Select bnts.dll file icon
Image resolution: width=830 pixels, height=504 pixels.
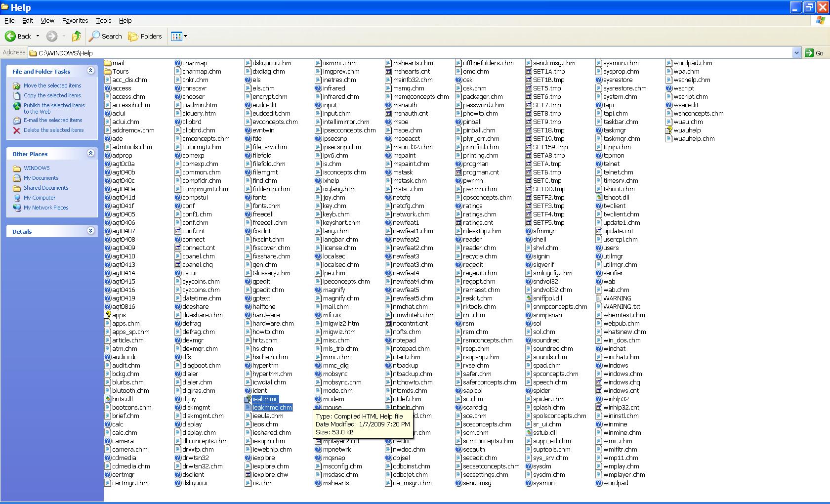[108, 399]
